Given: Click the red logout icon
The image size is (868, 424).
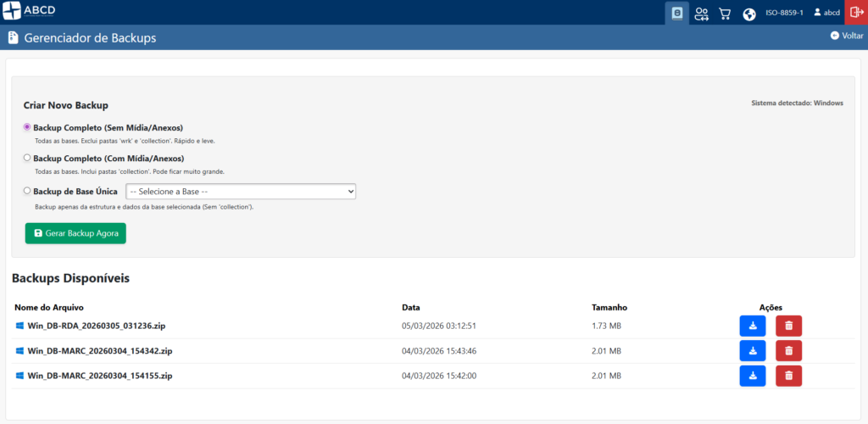Looking at the screenshot, I should 856,12.
